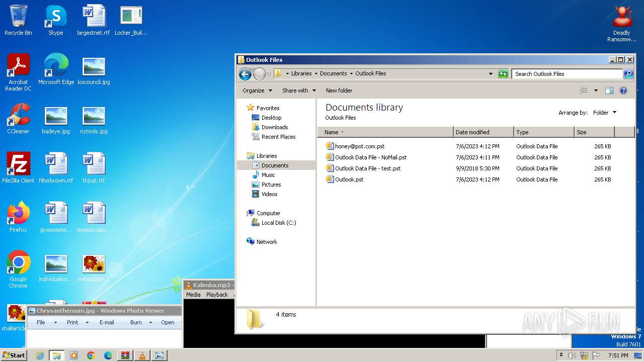The image size is (644, 362).
Task: Open the recent pages dropdown arrow
Action: click(269, 74)
